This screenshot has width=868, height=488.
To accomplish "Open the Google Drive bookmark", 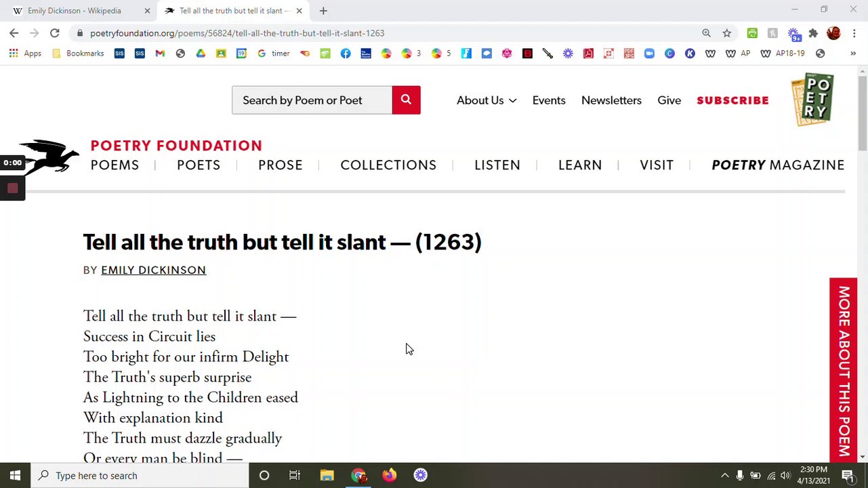I will point(201,54).
